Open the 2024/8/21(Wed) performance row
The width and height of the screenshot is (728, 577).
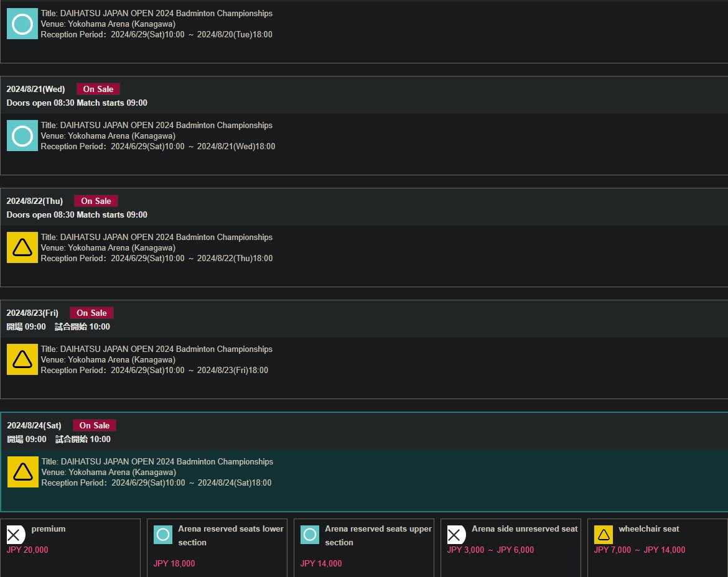click(364, 125)
